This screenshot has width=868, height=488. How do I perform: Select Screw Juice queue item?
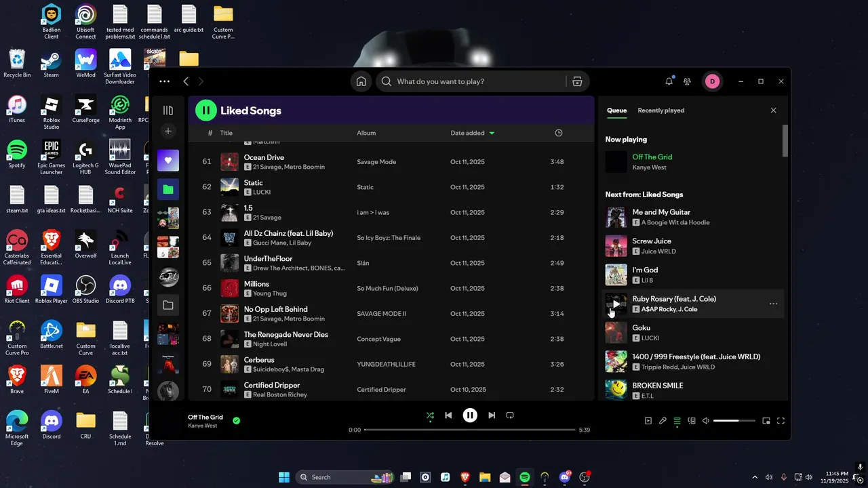click(692, 246)
